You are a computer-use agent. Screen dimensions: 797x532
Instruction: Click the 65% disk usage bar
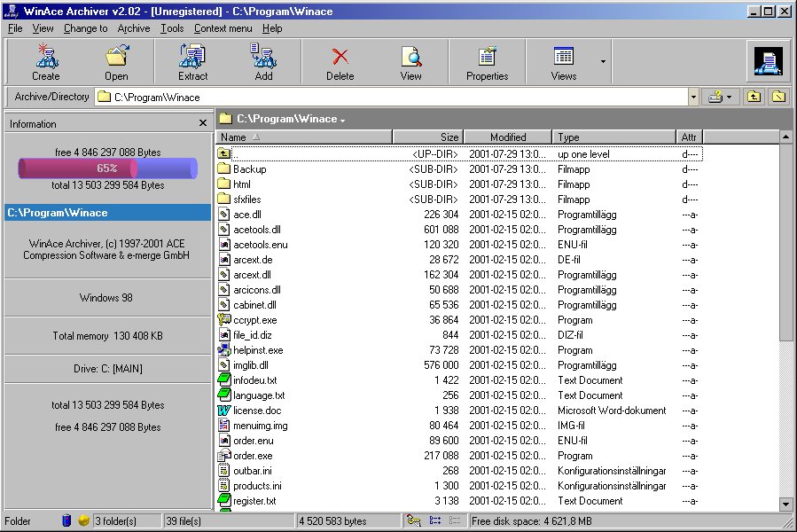(x=108, y=168)
